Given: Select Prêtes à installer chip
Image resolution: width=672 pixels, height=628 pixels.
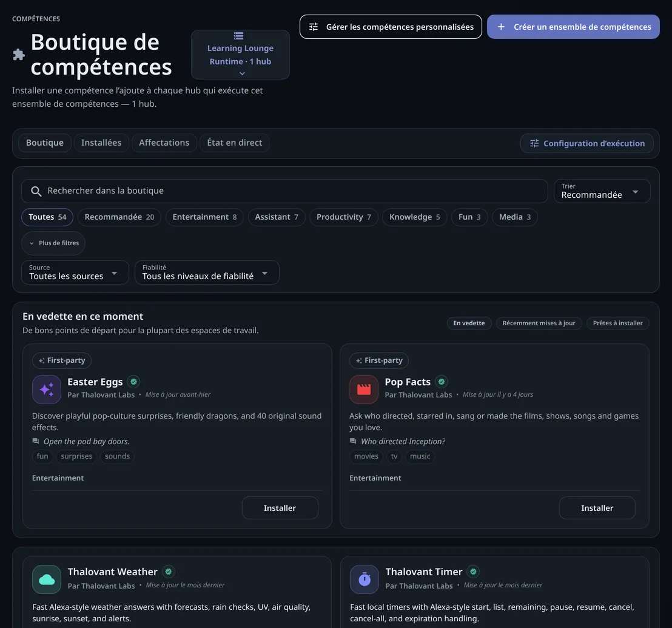Looking at the screenshot, I should [617, 323].
